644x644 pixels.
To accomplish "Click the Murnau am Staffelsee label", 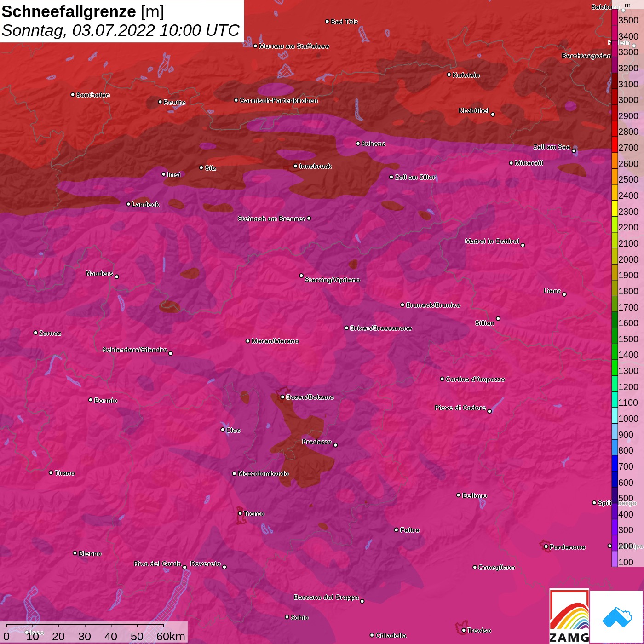I will tap(294, 46).
